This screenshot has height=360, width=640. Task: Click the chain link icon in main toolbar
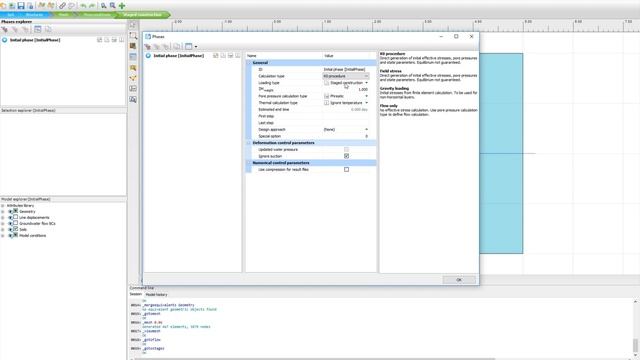click(62, 6)
